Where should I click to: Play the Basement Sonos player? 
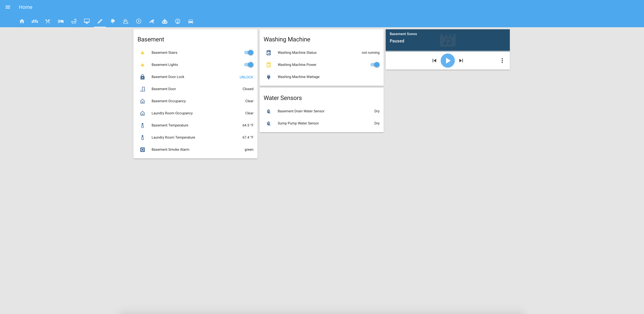coord(447,61)
